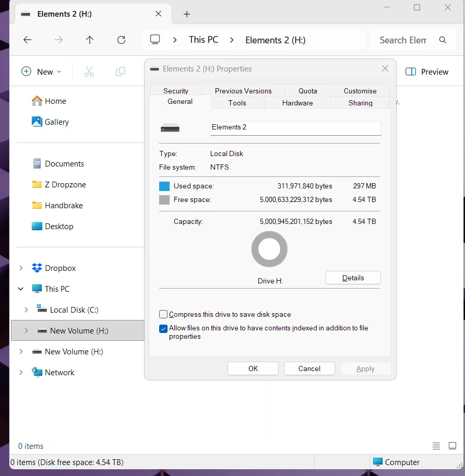Open the Customise tab
The height and width of the screenshot is (476, 465).
(x=360, y=91)
